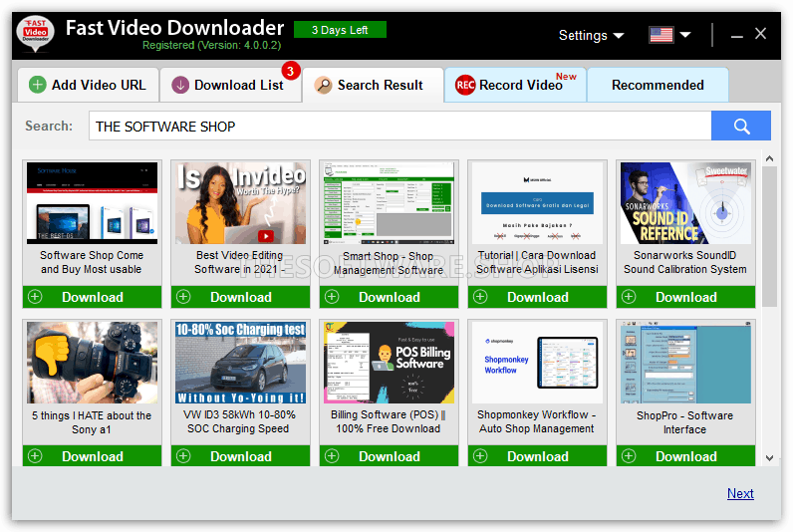Image resolution: width=793 pixels, height=532 pixels.
Task: Download Smart Shop Management Software video
Action: [389, 297]
